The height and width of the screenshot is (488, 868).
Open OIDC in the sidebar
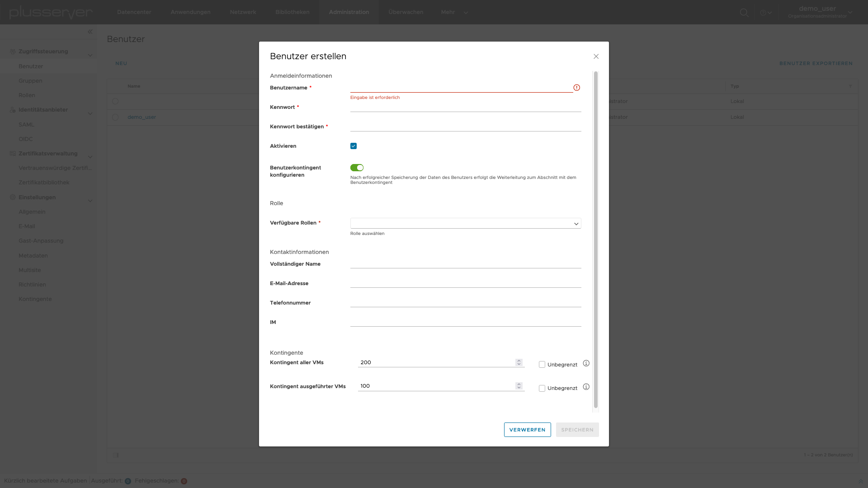click(x=25, y=139)
